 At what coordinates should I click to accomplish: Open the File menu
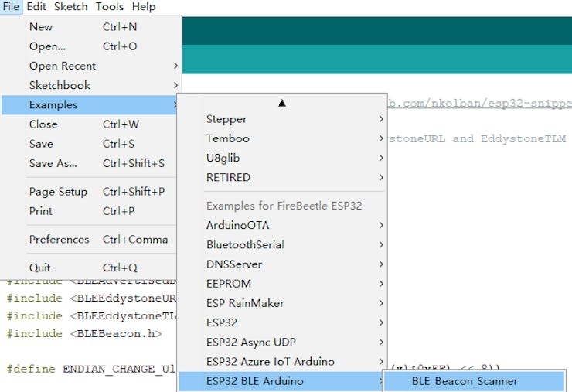point(11,6)
